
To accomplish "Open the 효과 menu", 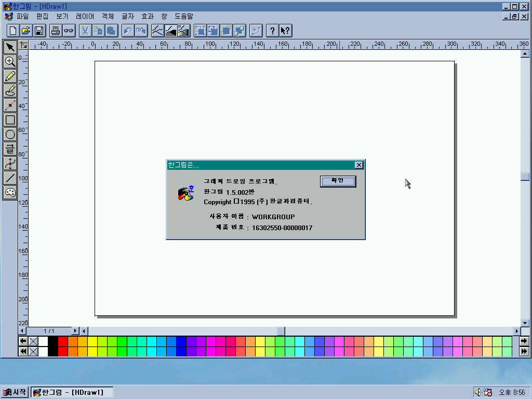I will click(148, 16).
